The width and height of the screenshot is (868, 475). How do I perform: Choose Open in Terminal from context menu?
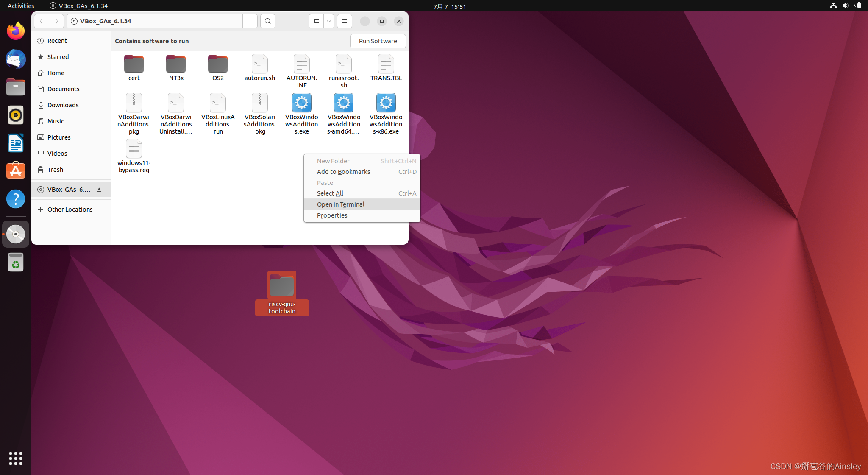coord(340,204)
